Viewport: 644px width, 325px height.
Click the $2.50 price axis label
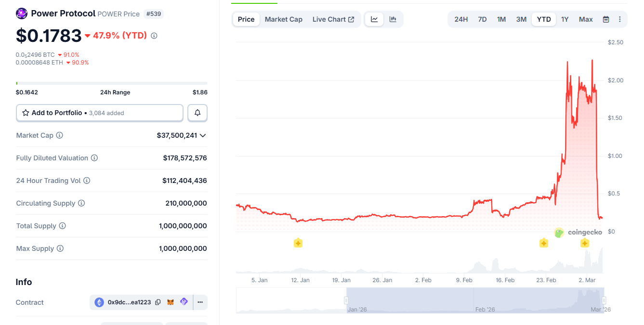tap(616, 42)
